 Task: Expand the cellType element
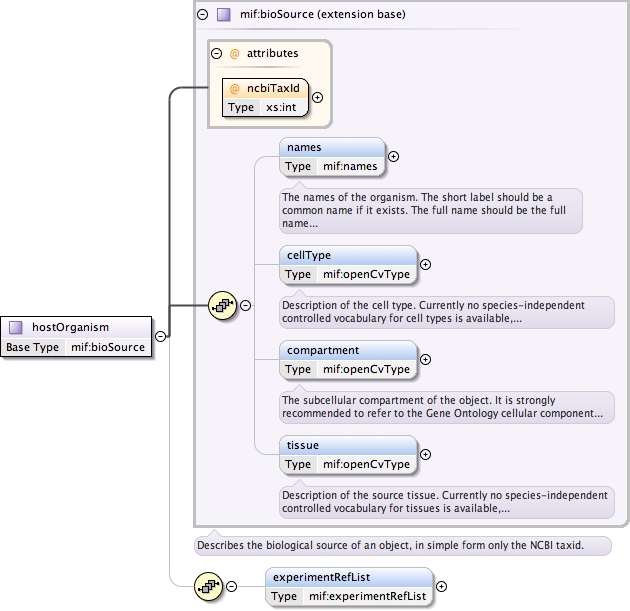pyautogui.click(x=425, y=264)
